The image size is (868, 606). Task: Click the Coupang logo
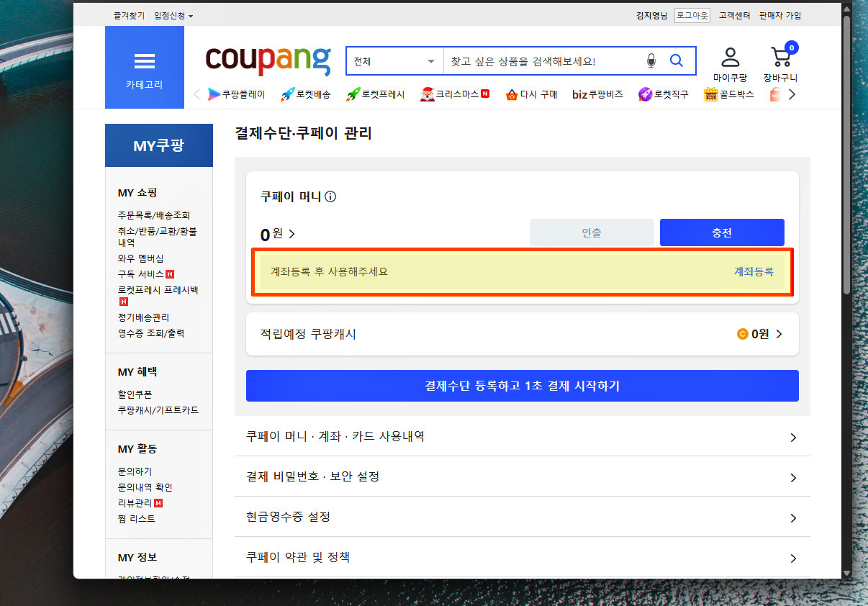268,60
